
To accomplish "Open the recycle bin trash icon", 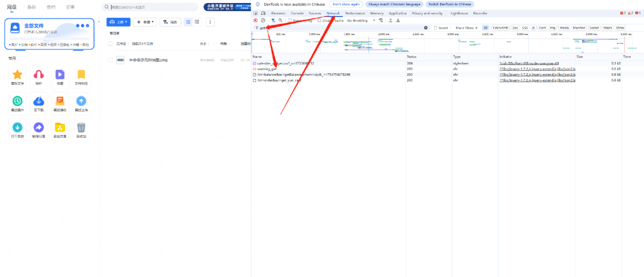I will pos(81,130).
